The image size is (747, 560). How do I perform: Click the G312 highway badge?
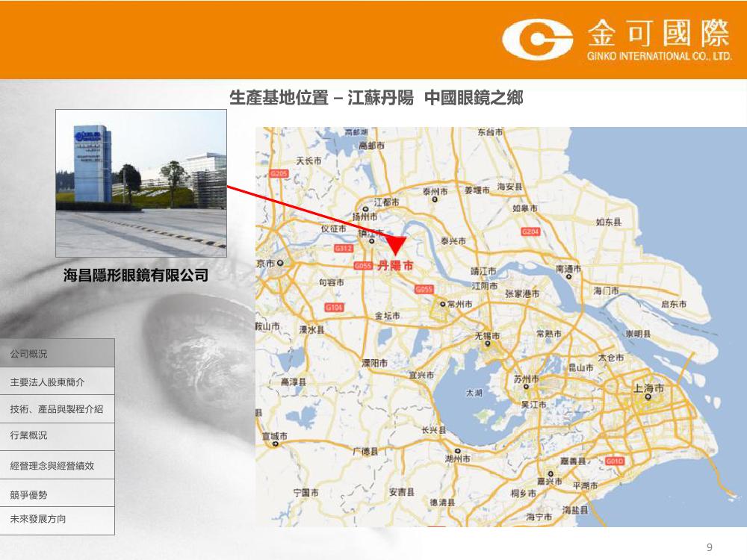click(343, 248)
